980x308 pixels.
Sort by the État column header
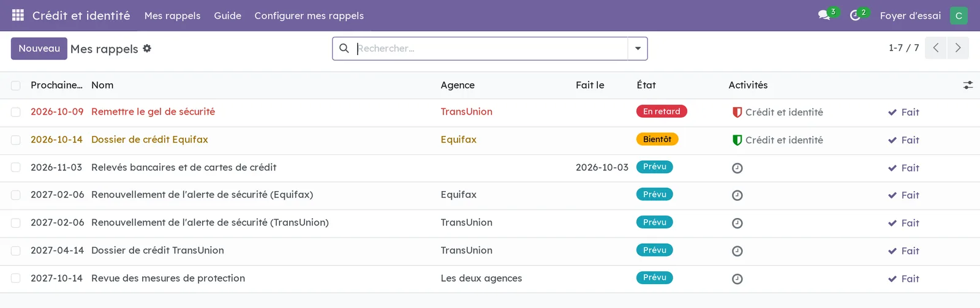(646, 85)
